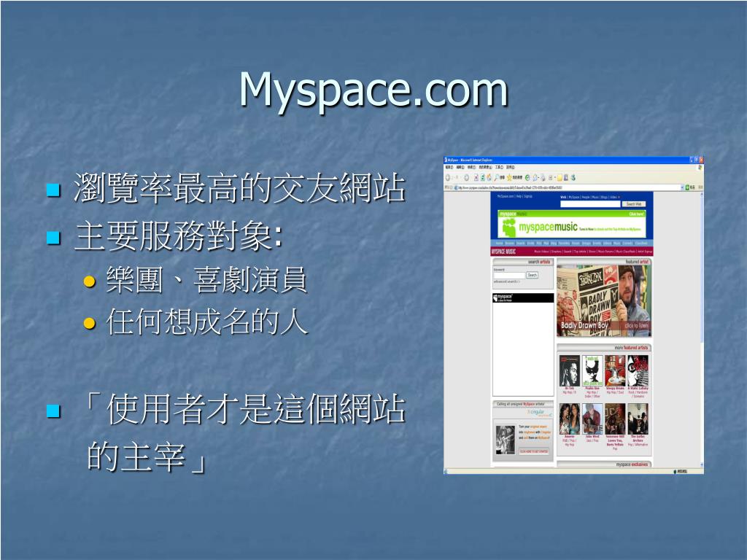Screen dimensions: 747x560
Task: Open the address bar dropdown arrow
Action: 682,187
